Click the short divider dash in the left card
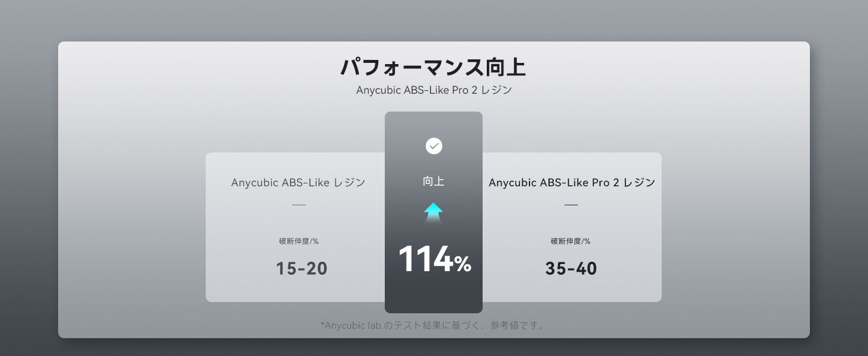The width and height of the screenshot is (868, 356). coord(299,205)
